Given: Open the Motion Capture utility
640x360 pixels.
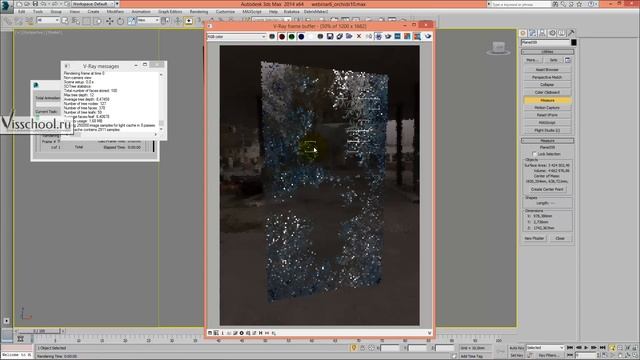Looking at the screenshot, I should (547, 108).
